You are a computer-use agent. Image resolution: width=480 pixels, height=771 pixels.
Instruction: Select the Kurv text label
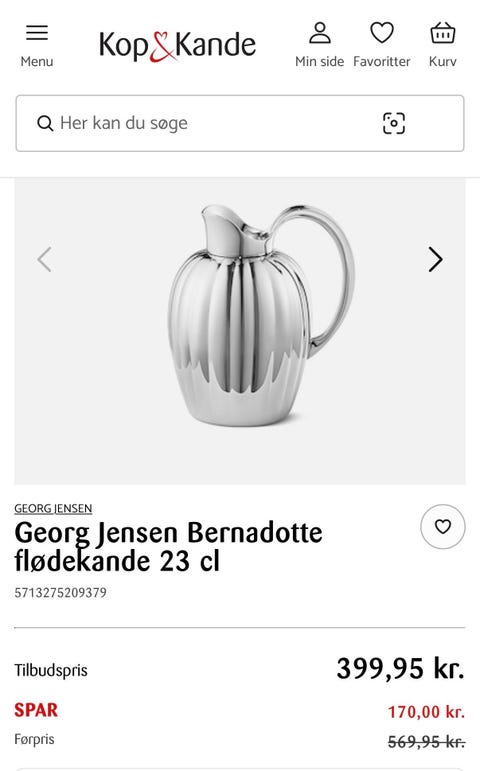(x=443, y=61)
